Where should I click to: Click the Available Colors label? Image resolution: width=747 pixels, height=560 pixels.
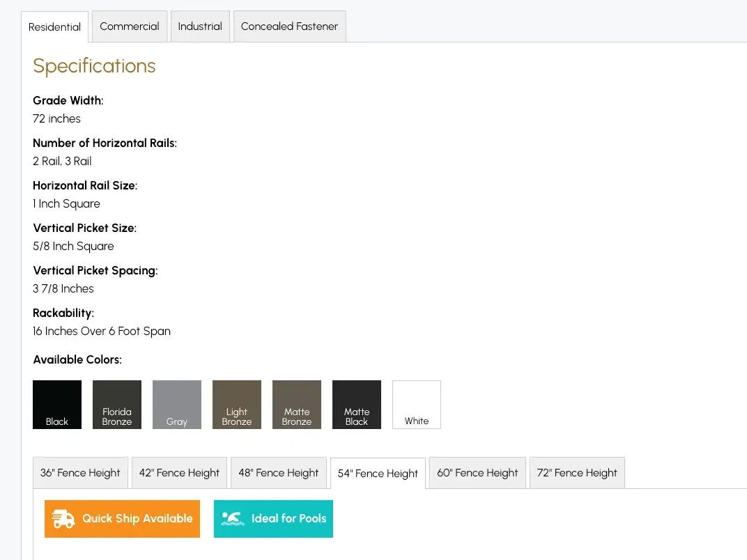click(x=77, y=359)
